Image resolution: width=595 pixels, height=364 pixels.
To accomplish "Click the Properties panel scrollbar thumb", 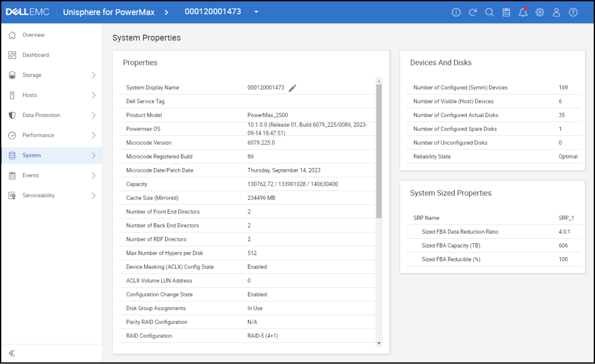I will tap(379, 151).
